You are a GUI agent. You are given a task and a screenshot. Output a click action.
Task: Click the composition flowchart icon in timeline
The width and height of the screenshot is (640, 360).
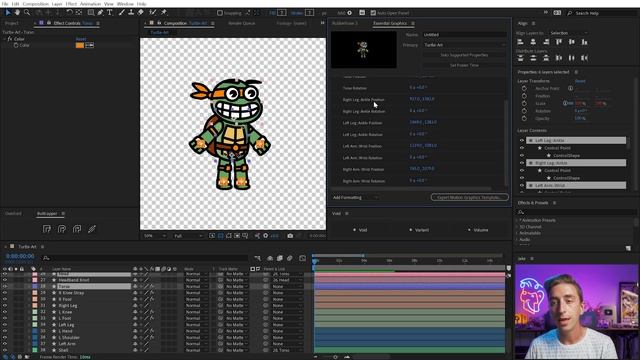click(x=258, y=258)
